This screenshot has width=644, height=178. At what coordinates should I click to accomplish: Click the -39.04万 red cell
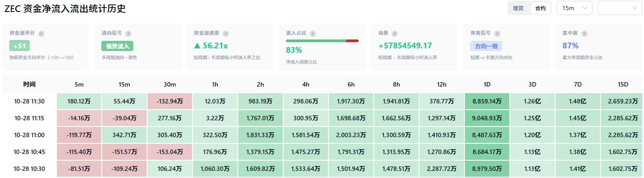tap(124, 118)
